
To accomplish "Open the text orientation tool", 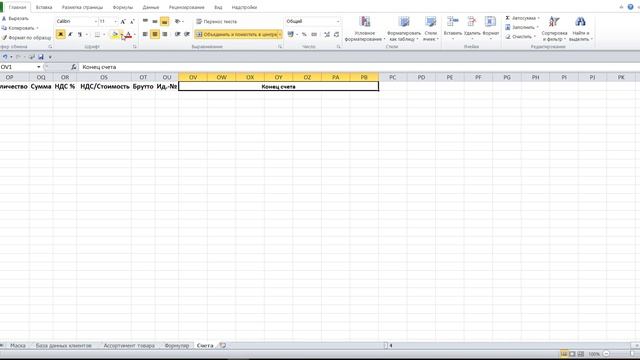I will [178, 21].
